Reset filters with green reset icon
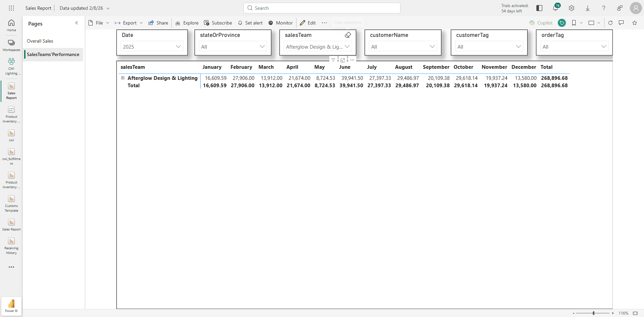 pyautogui.click(x=562, y=23)
